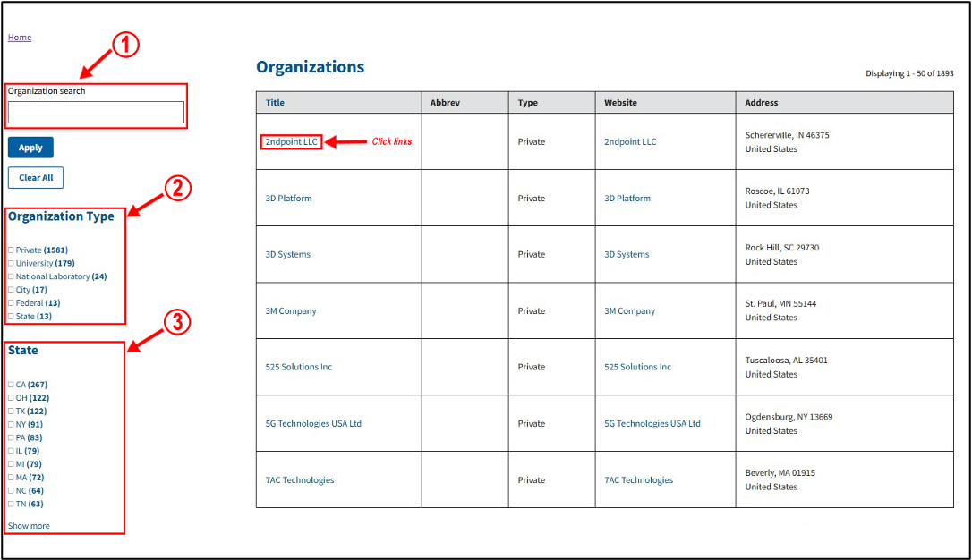Screen dimensions: 972x560
Task: Visit the 3M Company website link
Action: [630, 311]
